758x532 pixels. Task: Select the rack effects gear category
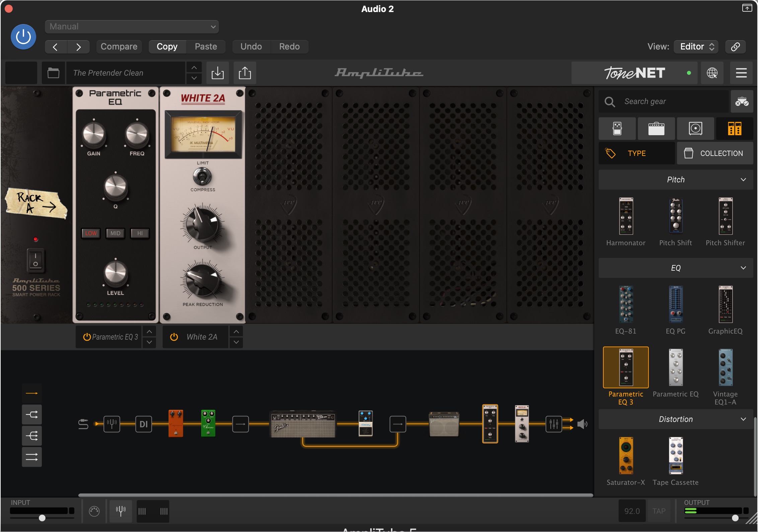tap(735, 128)
